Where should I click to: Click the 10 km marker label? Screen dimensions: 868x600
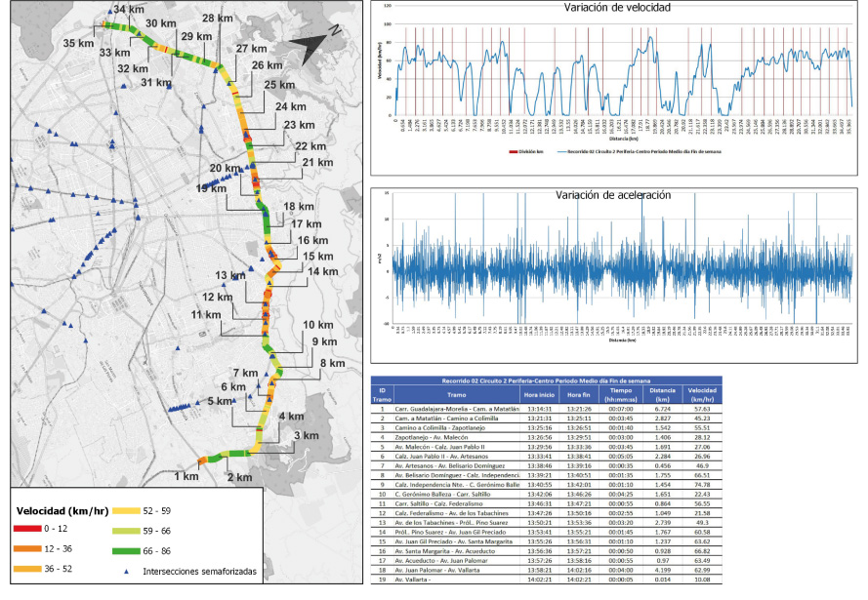pos(317,325)
